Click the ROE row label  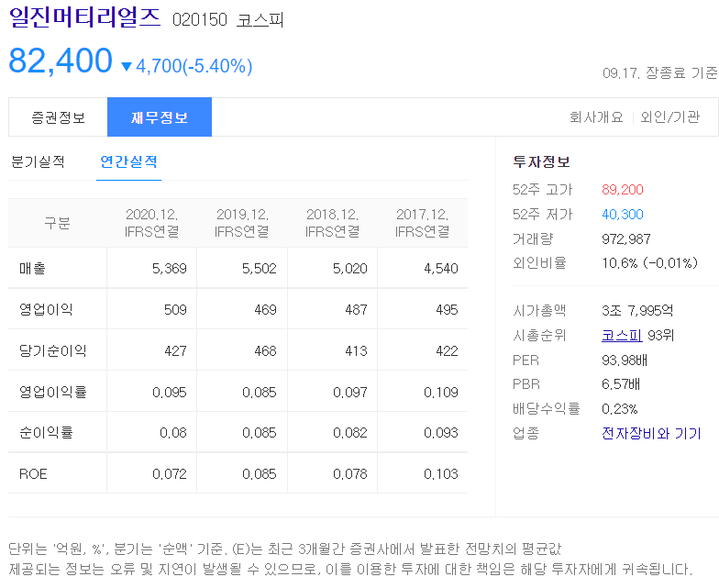coord(33,473)
